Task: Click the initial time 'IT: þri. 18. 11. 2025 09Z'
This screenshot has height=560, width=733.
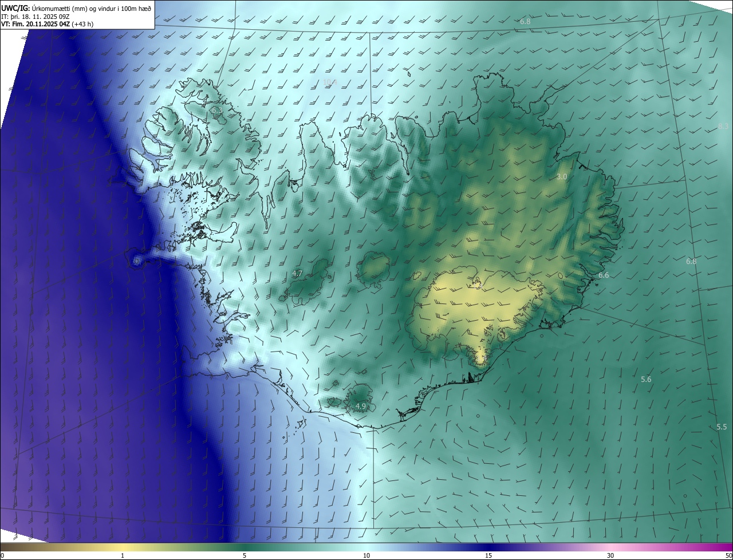Action: point(36,16)
